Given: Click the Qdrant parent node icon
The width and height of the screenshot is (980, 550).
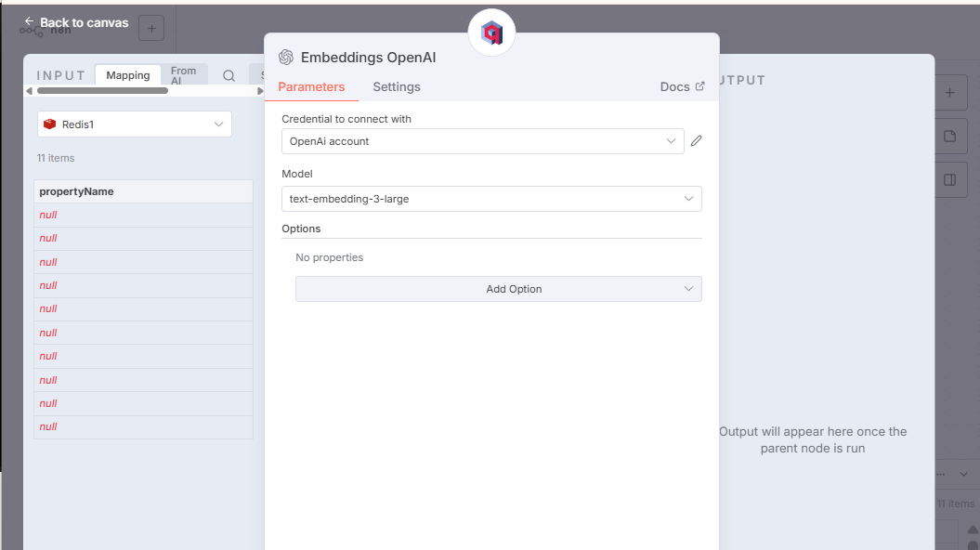Looking at the screenshot, I should tap(492, 33).
